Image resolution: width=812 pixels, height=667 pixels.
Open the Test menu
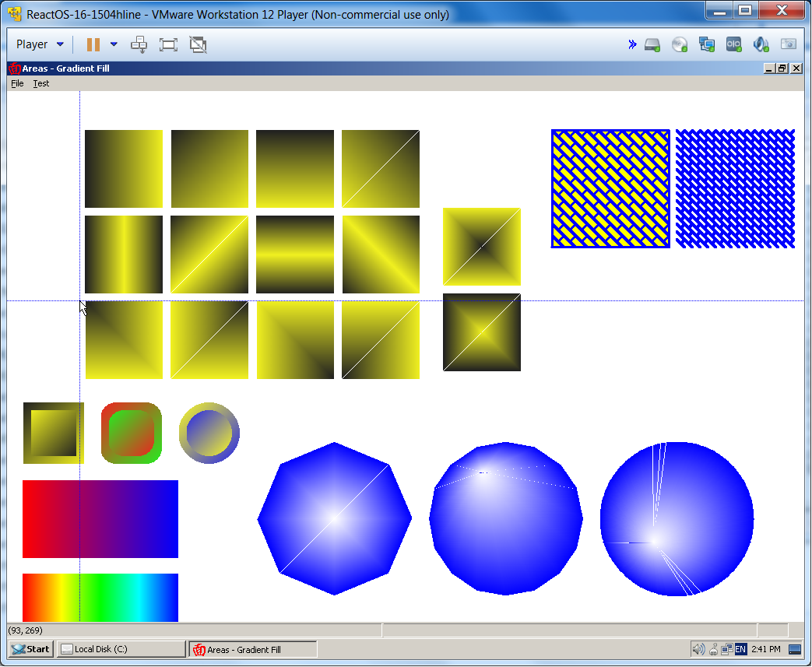point(41,83)
